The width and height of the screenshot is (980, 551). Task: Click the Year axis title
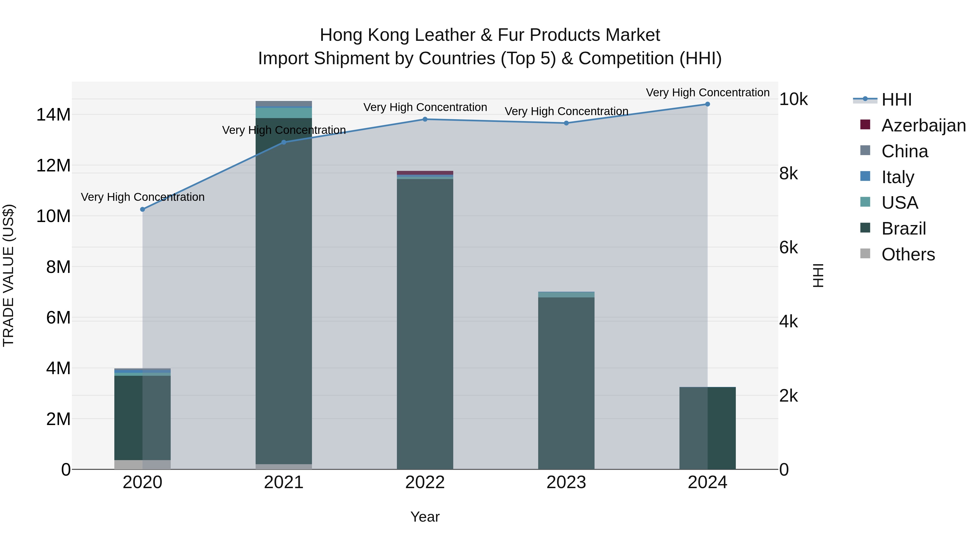pyautogui.click(x=425, y=517)
